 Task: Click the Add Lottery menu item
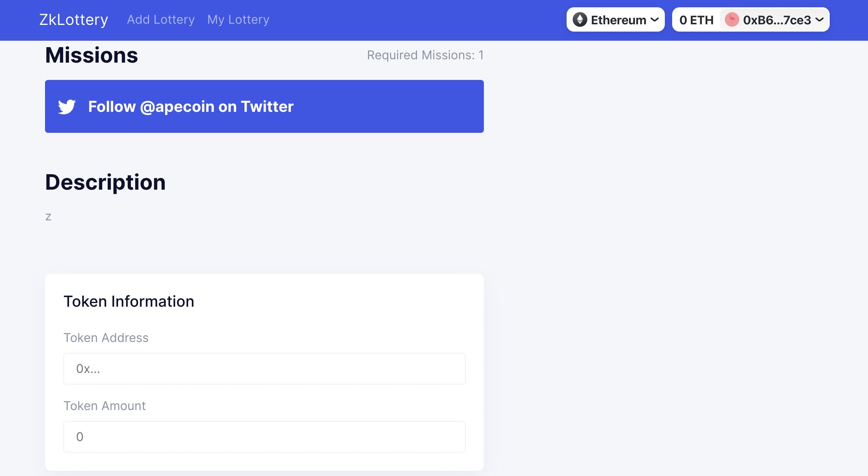coord(161,19)
